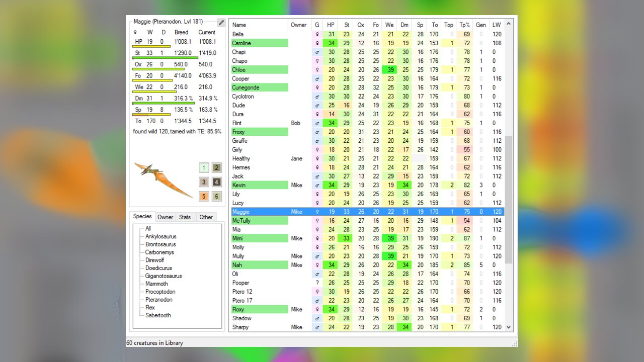
Task: Sort by the LW column header
Action: click(497, 25)
